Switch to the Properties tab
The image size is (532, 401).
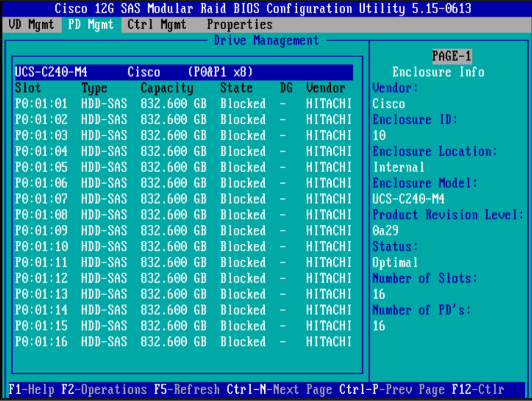(x=238, y=24)
